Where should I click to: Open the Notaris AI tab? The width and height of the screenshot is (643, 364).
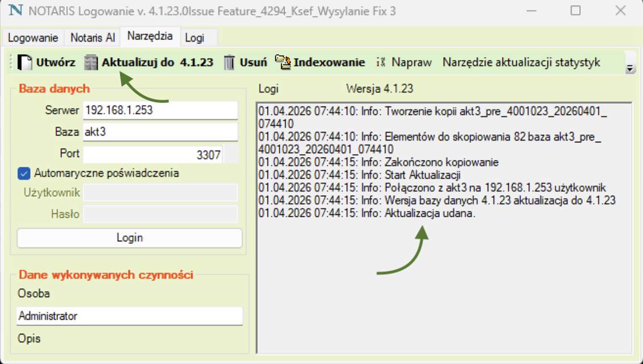click(92, 38)
